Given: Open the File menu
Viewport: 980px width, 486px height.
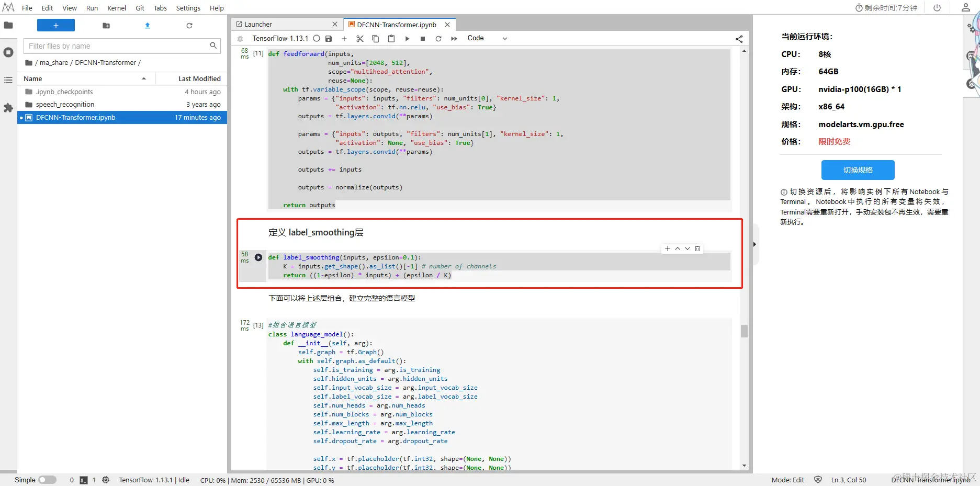Looking at the screenshot, I should pos(27,8).
